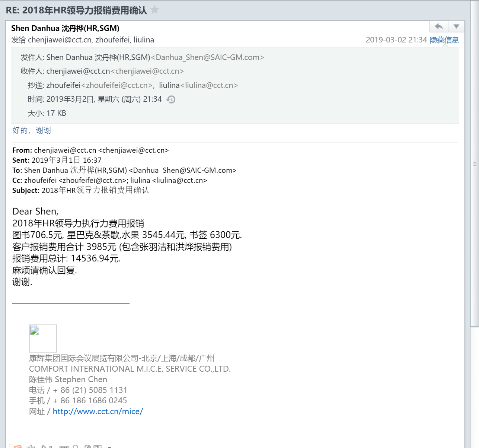Image resolution: width=479 pixels, height=448 pixels.
Task: Click liulina in the 抄送 row
Action: point(169,85)
